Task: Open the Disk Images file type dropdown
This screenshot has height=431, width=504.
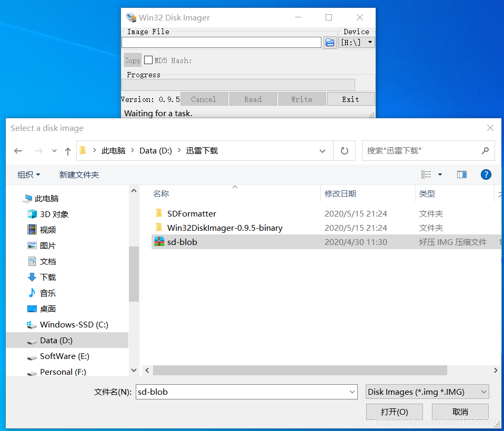Action: click(x=427, y=392)
